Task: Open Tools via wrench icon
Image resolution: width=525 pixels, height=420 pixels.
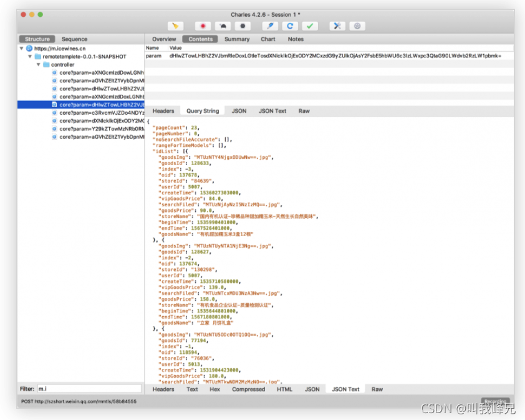Action: [337, 26]
